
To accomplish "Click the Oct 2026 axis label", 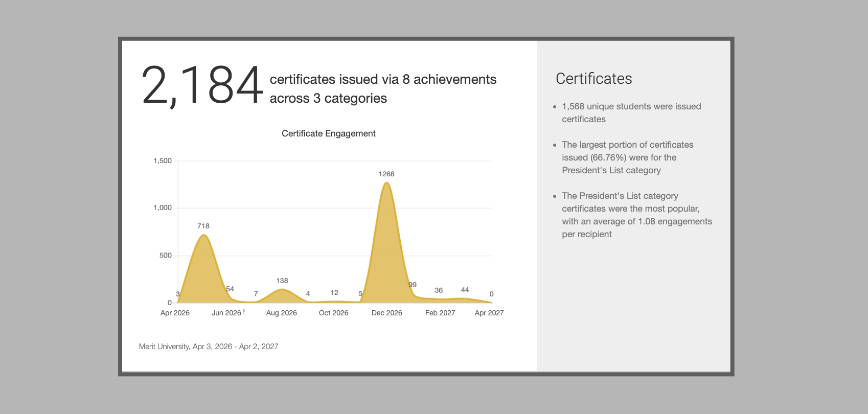I will pyautogui.click(x=333, y=313).
